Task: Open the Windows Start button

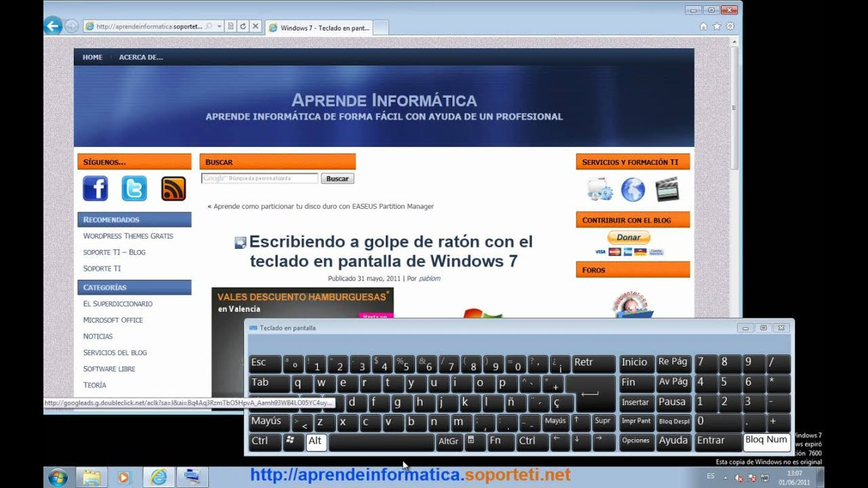Action: [x=58, y=477]
